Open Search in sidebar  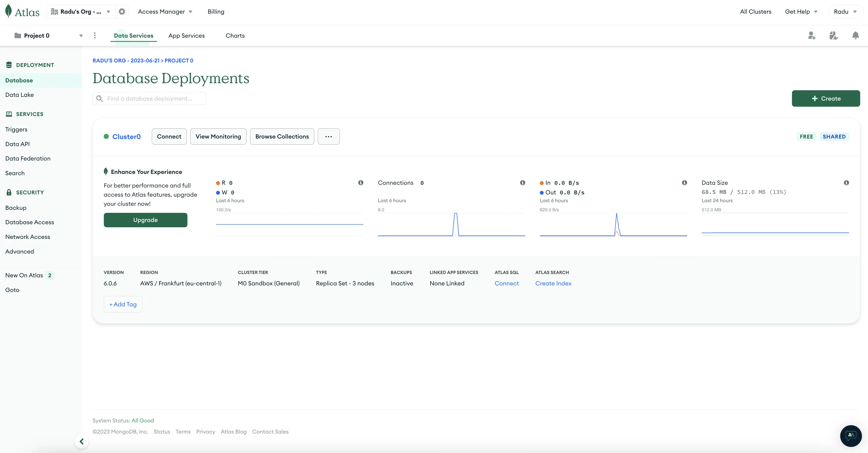pyautogui.click(x=15, y=173)
